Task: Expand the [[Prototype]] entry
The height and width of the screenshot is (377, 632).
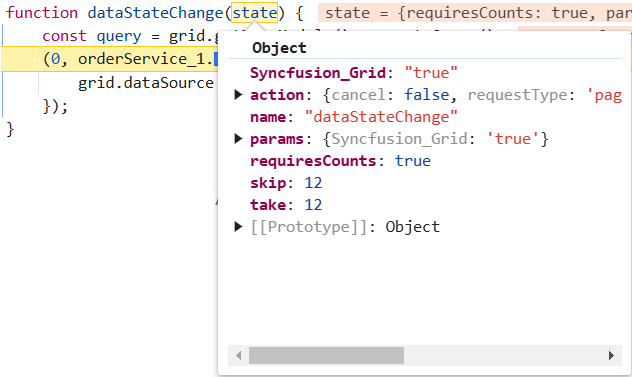Action: click(238, 227)
